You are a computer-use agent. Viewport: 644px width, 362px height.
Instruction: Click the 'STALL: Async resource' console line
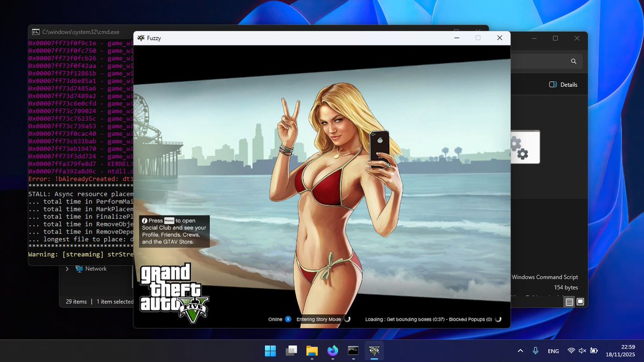click(x=80, y=194)
